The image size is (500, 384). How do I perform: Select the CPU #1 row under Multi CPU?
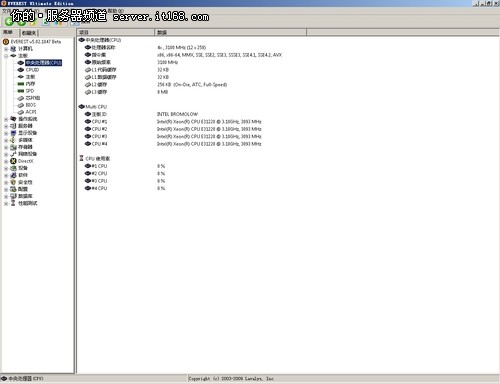pyautogui.click(x=173, y=121)
